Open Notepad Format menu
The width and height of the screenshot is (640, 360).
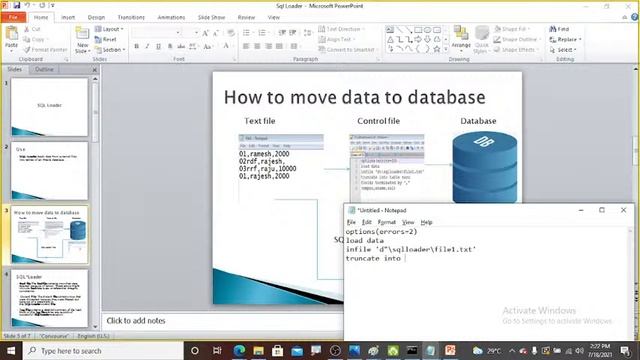tap(387, 222)
